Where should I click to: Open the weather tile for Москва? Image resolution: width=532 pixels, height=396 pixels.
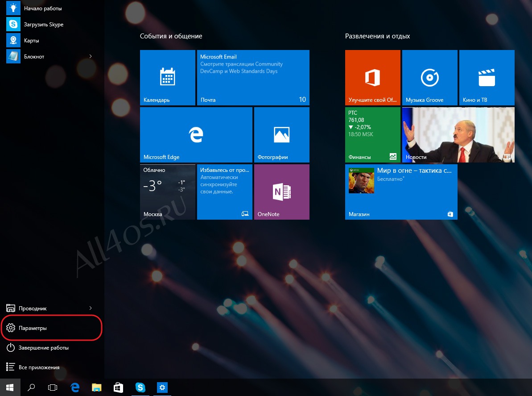[168, 192]
